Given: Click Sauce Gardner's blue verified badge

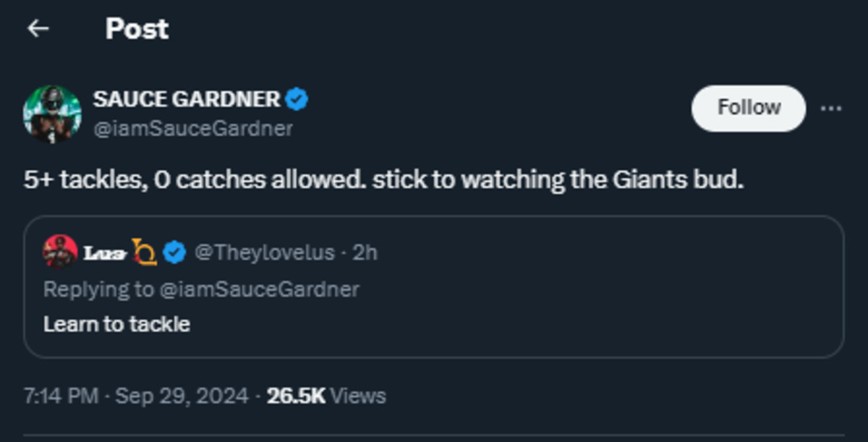Looking at the screenshot, I should click(297, 99).
